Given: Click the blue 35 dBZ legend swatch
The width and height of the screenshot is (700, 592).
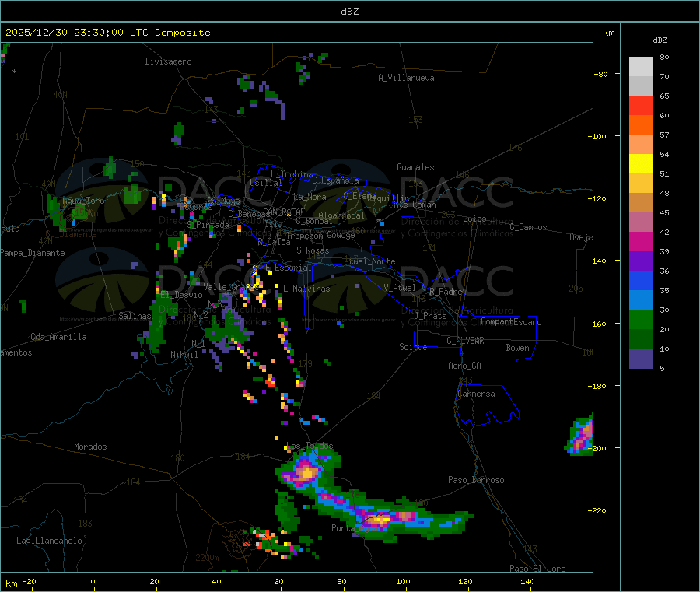Looking at the screenshot, I should point(641,280).
